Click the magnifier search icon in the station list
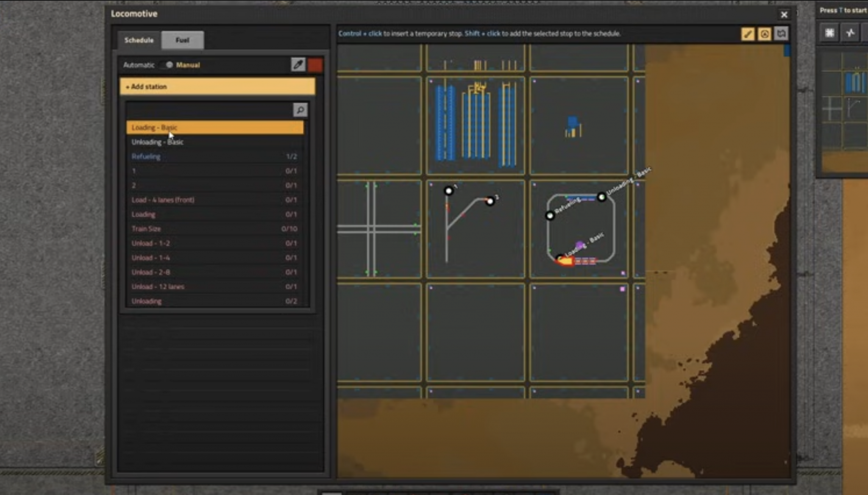Screen dimensions: 868x495 point(300,110)
